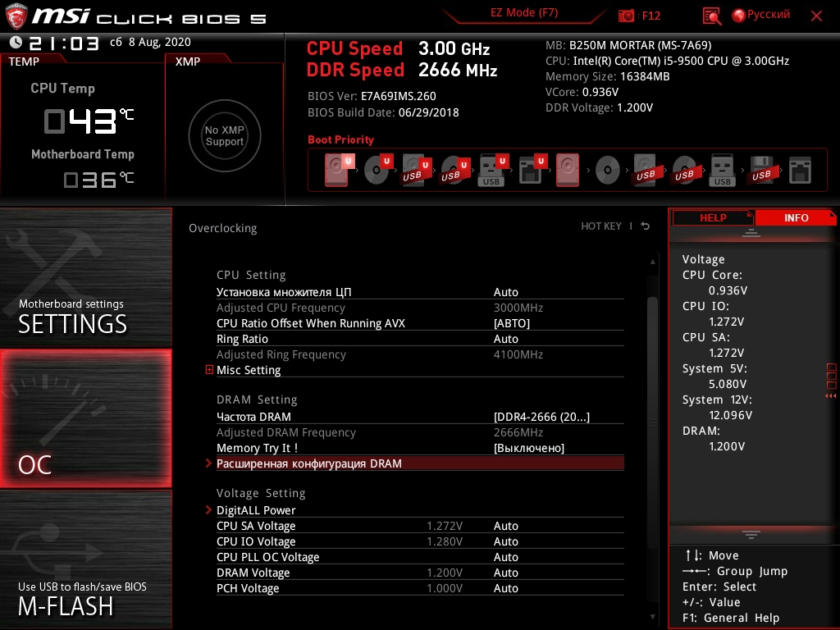Click the clock icon beside the time
Viewport: 840px width, 630px height.
click(x=16, y=42)
